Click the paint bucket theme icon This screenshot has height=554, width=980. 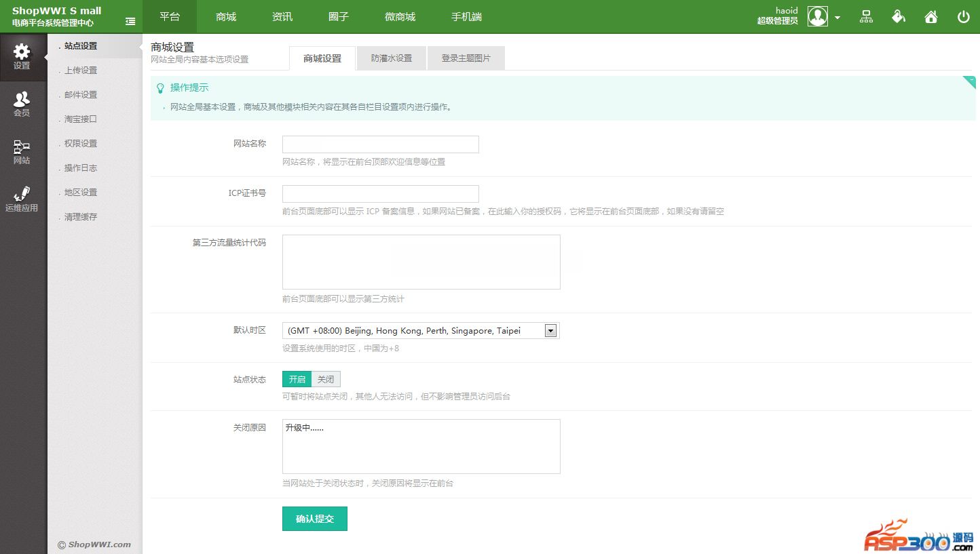pyautogui.click(x=899, y=17)
